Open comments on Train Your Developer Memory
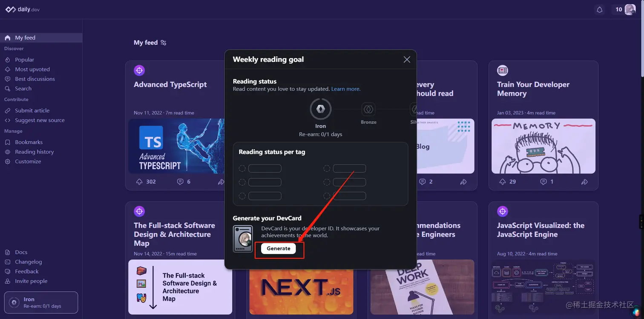 point(543,182)
